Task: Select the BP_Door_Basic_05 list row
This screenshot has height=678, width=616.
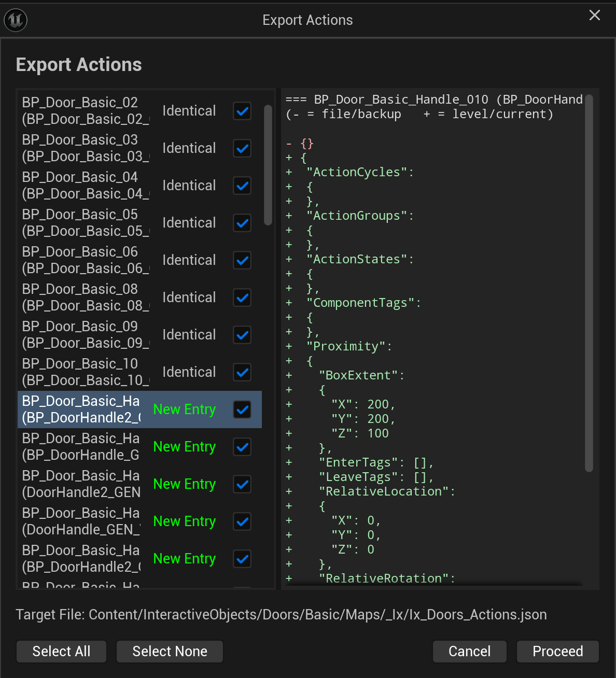Action: pos(139,223)
